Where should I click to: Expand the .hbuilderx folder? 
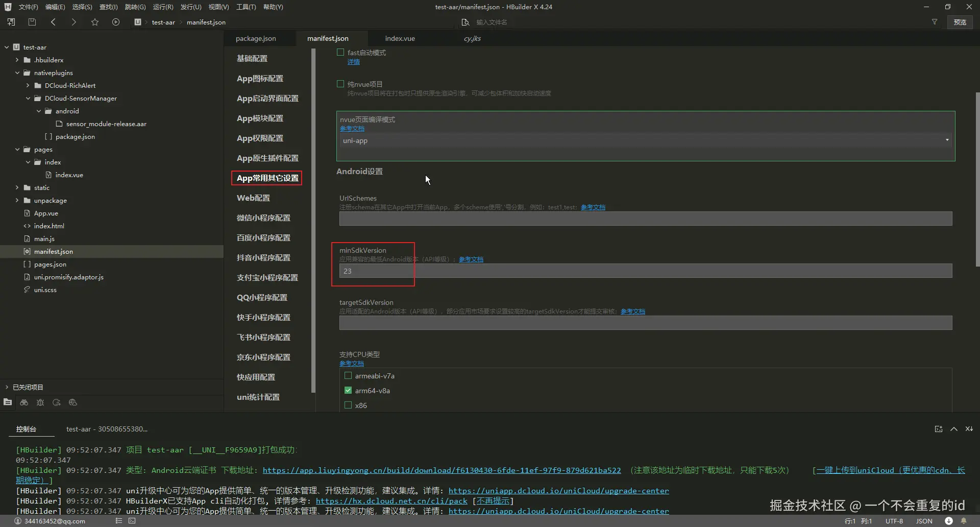tap(17, 60)
